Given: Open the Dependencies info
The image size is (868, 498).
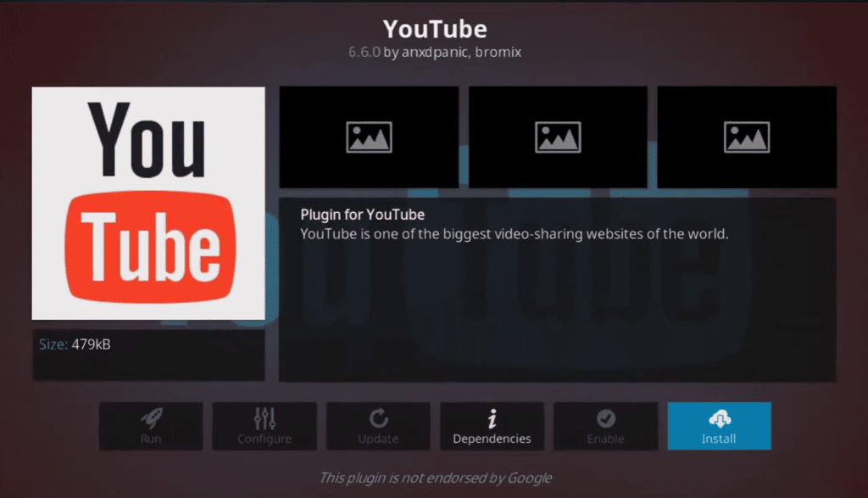Looking at the screenshot, I should [492, 425].
